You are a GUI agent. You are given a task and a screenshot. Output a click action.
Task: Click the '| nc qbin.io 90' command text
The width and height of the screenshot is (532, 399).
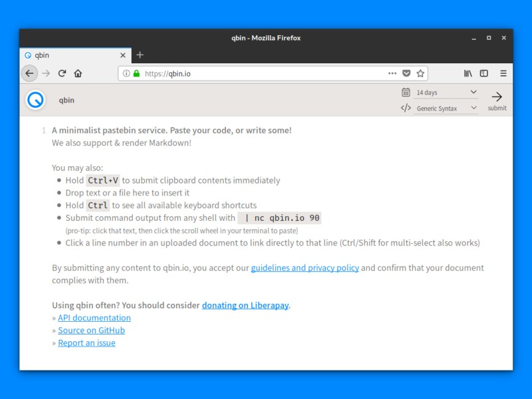point(279,218)
